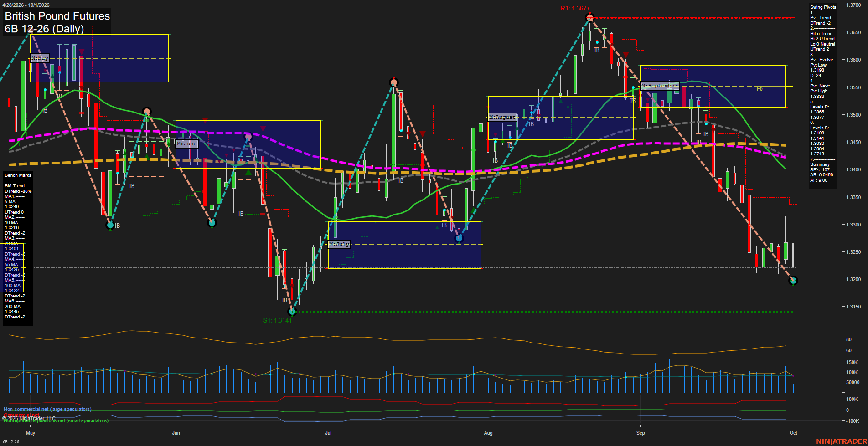Click the 200 MA benchmark entry
Image resolution: width=868 pixels, height=446 pixels.
[15, 312]
